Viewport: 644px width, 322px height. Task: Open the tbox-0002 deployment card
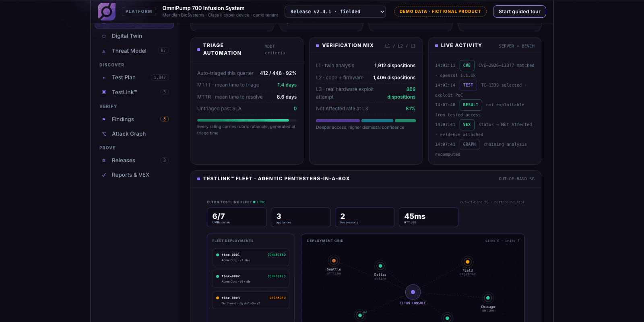point(251,279)
